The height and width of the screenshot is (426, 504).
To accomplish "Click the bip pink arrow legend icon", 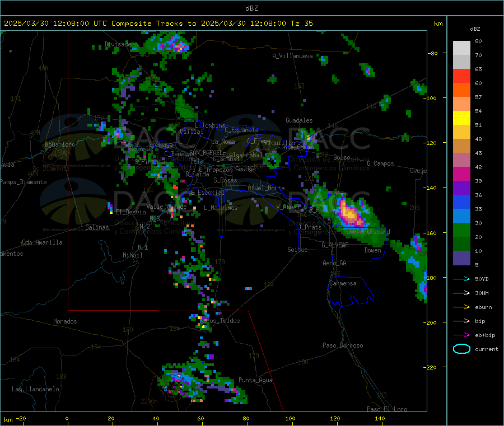I will point(461,321).
